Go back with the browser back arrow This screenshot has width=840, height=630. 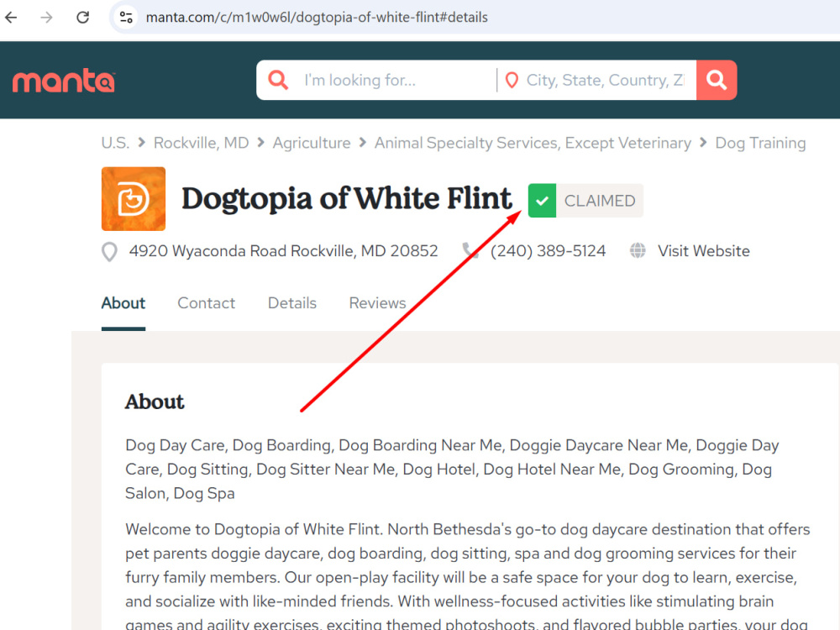[x=11, y=17]
